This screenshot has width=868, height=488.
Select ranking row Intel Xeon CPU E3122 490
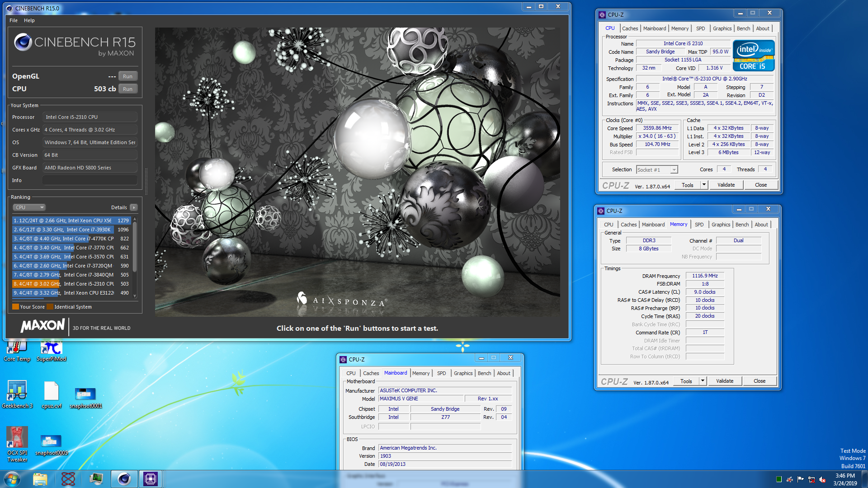[x=71, y=293]
